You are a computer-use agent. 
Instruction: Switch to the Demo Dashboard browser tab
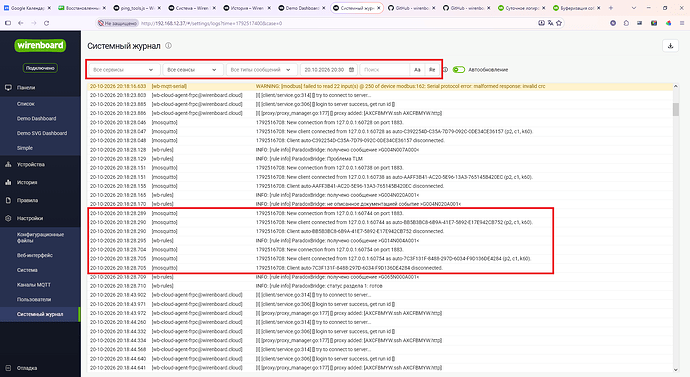(302, 8)
